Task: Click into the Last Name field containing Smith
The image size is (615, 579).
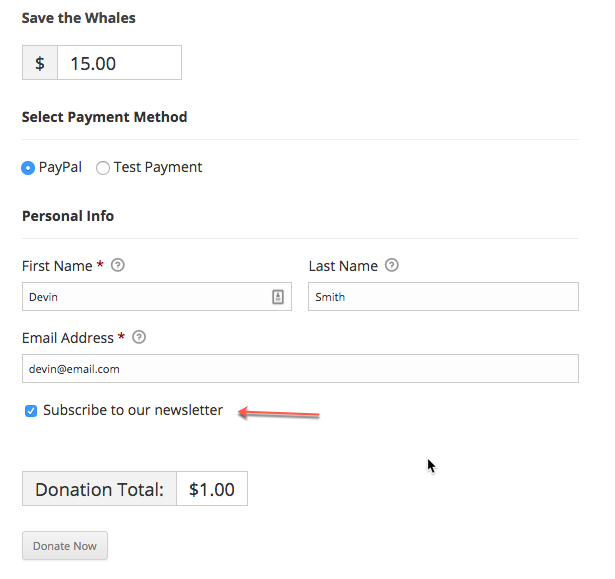Action: click(443, 297)
